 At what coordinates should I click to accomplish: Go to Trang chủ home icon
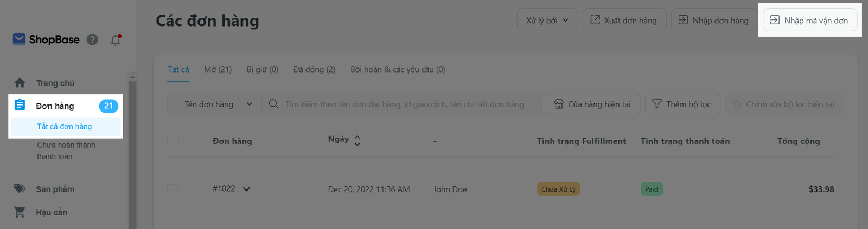click(20, 83)
